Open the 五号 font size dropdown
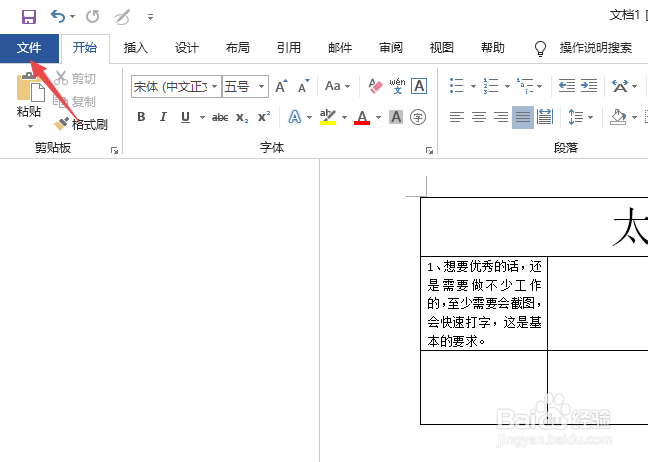The width and height of the screenshot is (648, 462). [261, 86]
